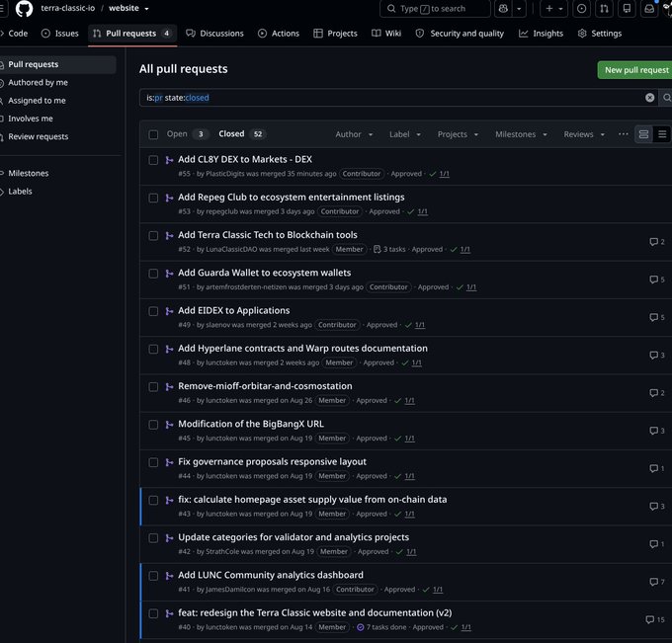672x643 pixels.
Task: Open Milestones in sidebar
Action: point(29,173)
